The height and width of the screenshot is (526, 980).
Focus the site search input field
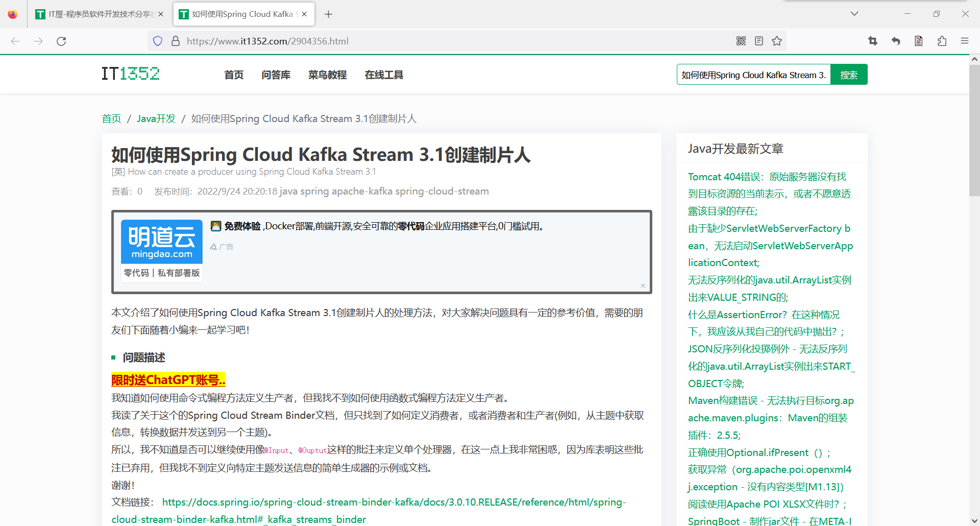(754, 75)
